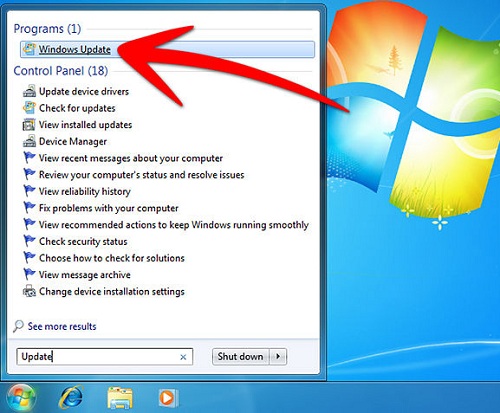Open View installed updates entry
The image size is (500, 413).
(85, 125)
